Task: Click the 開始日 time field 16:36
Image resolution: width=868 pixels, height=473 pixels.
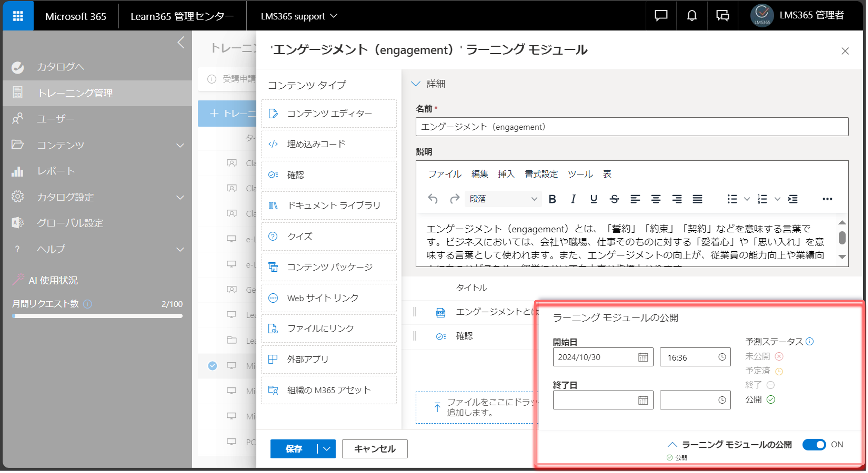Action: click(x=695, y=357)
